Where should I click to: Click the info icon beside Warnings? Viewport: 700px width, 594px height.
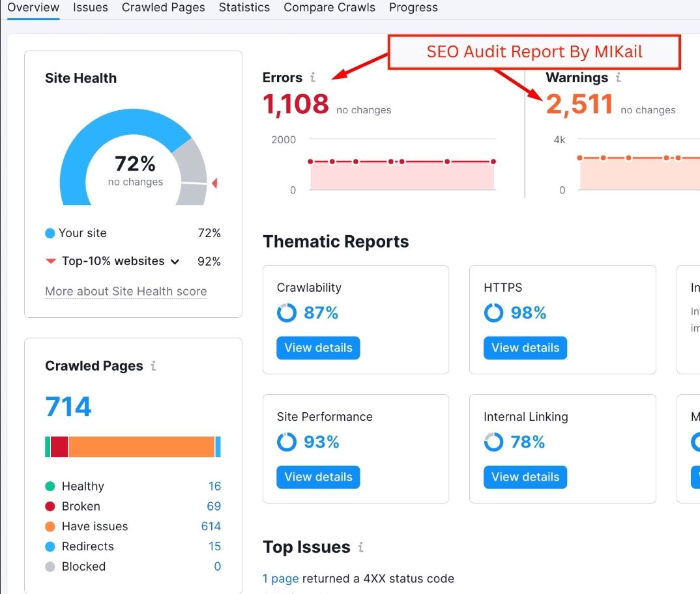coord(618,78)
